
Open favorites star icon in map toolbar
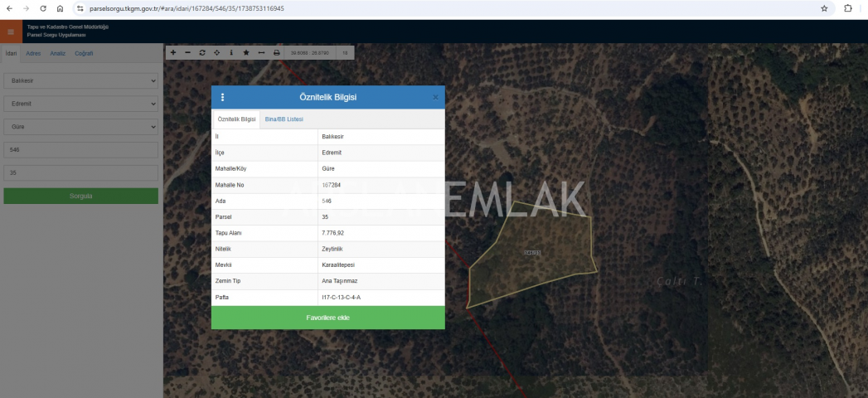pyautogui.click(x=246, y=52)
